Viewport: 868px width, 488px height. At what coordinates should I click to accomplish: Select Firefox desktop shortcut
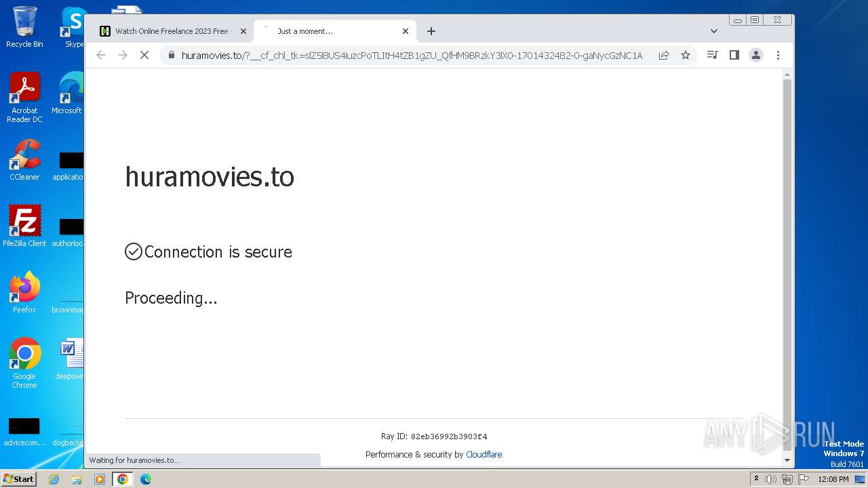24,293
